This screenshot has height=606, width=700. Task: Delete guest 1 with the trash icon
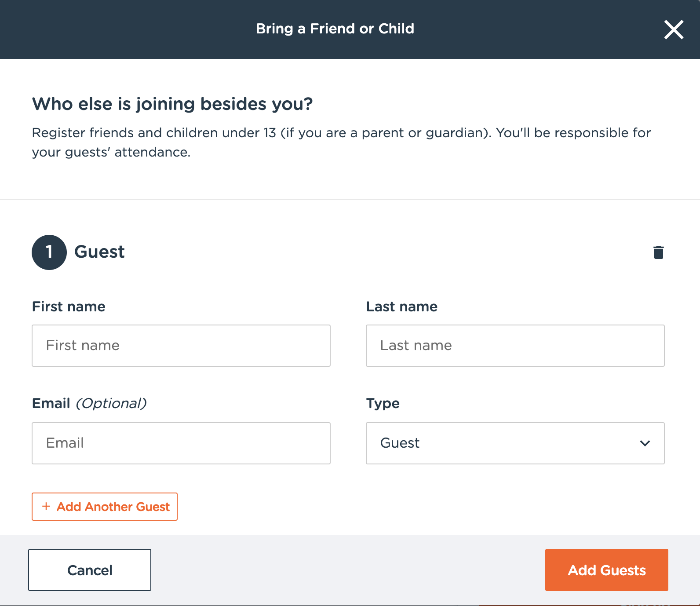(658, 252)
